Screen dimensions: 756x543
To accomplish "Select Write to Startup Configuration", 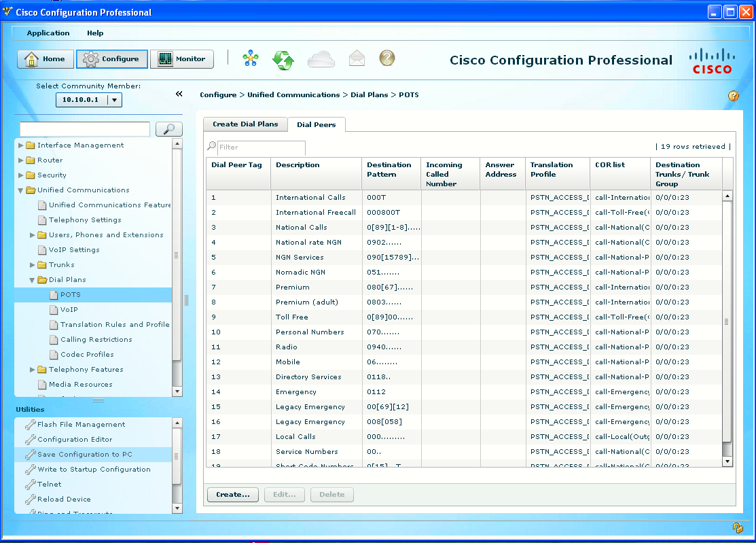I will pos(93,469).
